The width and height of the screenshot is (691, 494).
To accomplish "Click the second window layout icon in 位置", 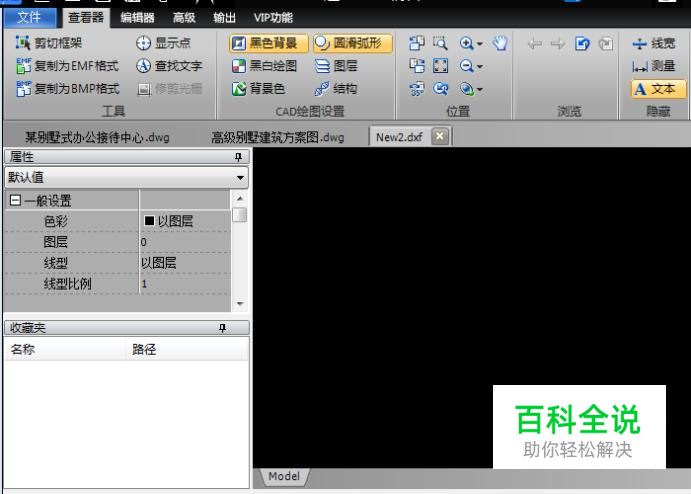I will (416, 66).
